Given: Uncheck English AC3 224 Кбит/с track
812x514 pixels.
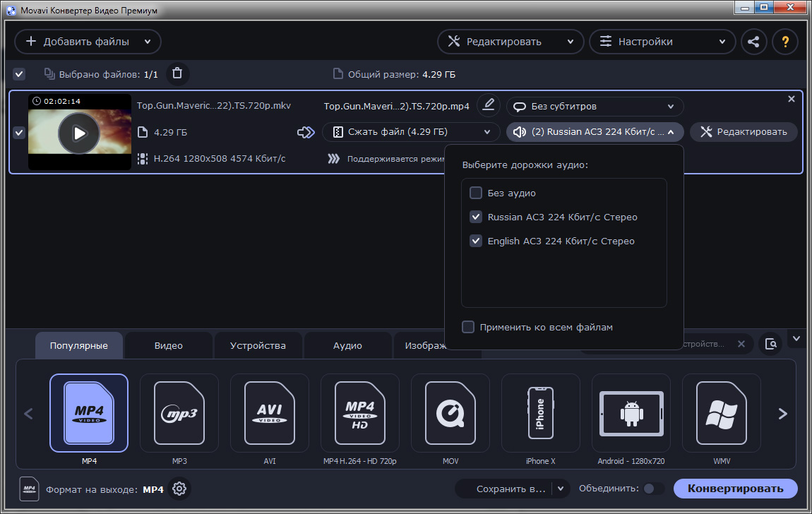Looking at the screenshot, I should point(475,241).
